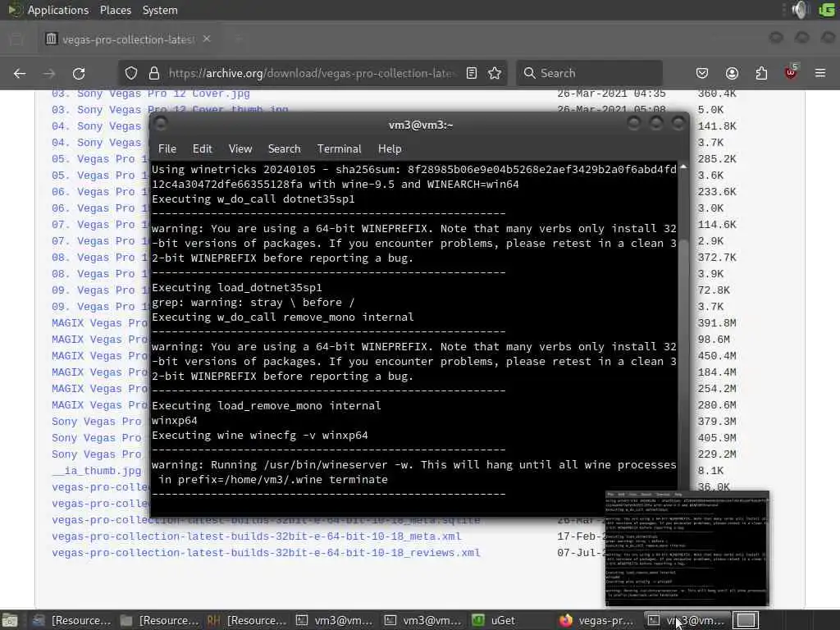Screen dimensions: 840x630
Task: Open the terminal File menu
Action: tap(167, 149)
